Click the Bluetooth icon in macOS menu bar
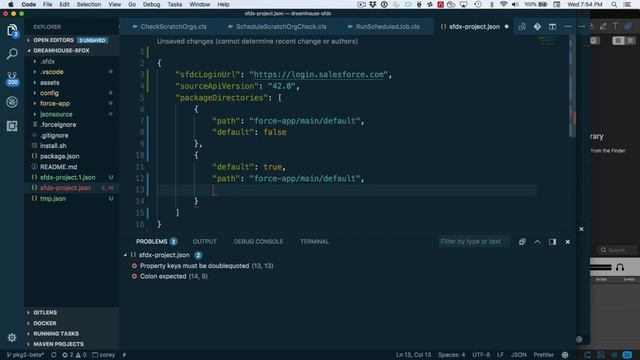 [492, 4]
